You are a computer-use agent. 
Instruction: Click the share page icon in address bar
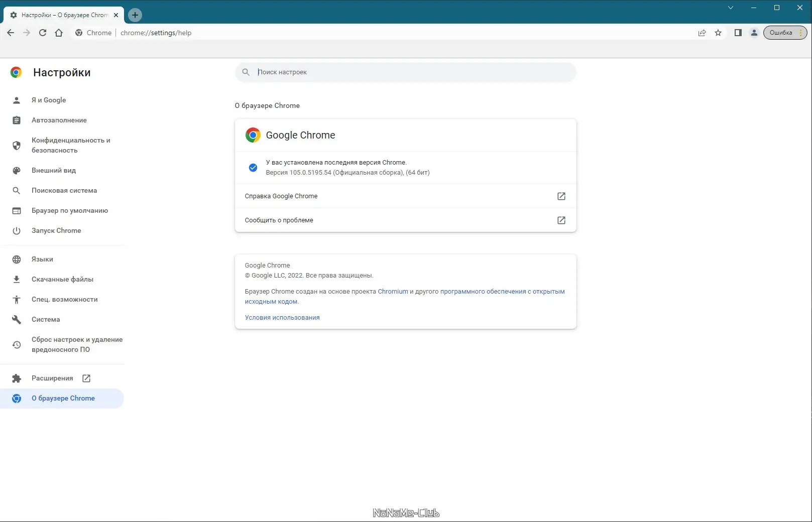pos(702,33)
